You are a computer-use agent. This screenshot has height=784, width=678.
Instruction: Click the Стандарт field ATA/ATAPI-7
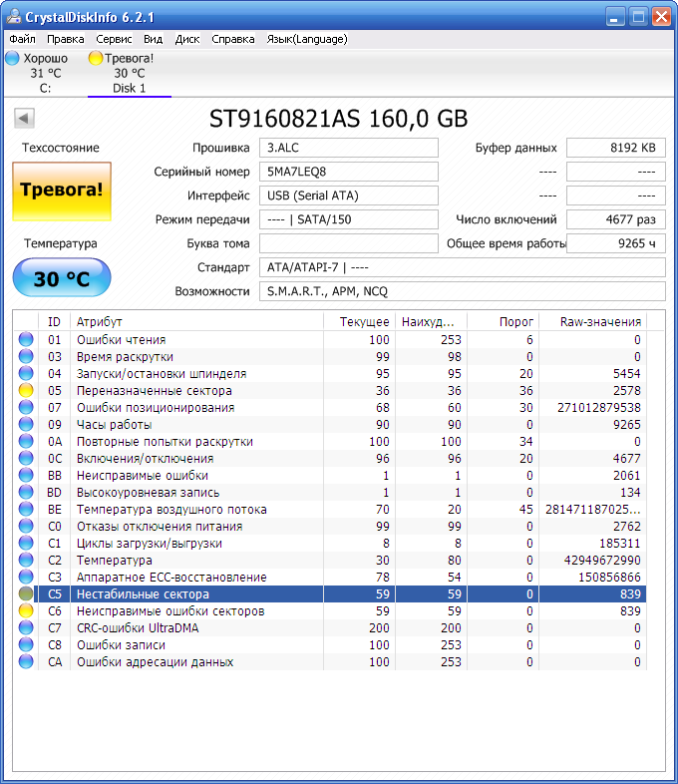463,267
